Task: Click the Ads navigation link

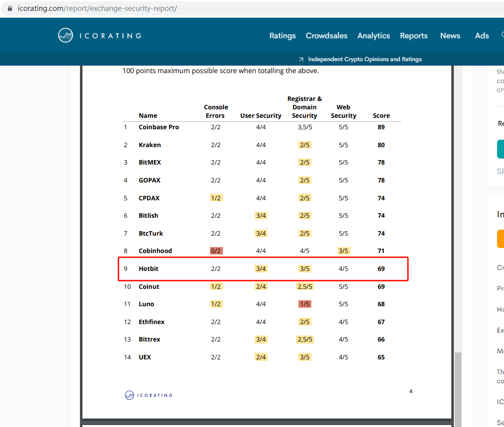Action: click(482, 36)
